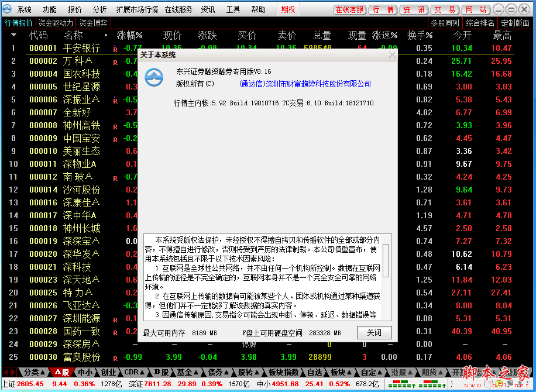Select the 中小 board tab
The image size is (536, 392).
[x=85, y=372]
